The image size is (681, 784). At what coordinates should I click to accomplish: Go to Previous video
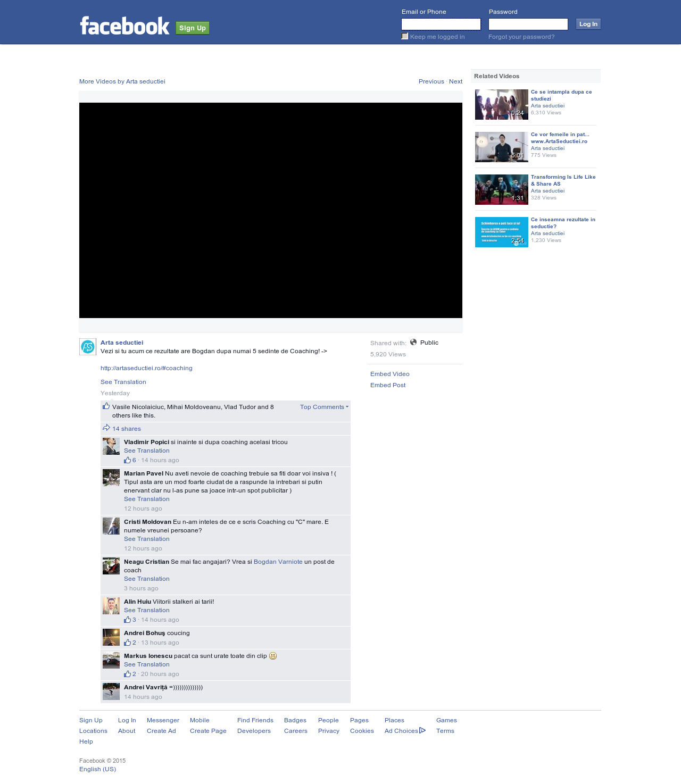(x=431, y=81)
